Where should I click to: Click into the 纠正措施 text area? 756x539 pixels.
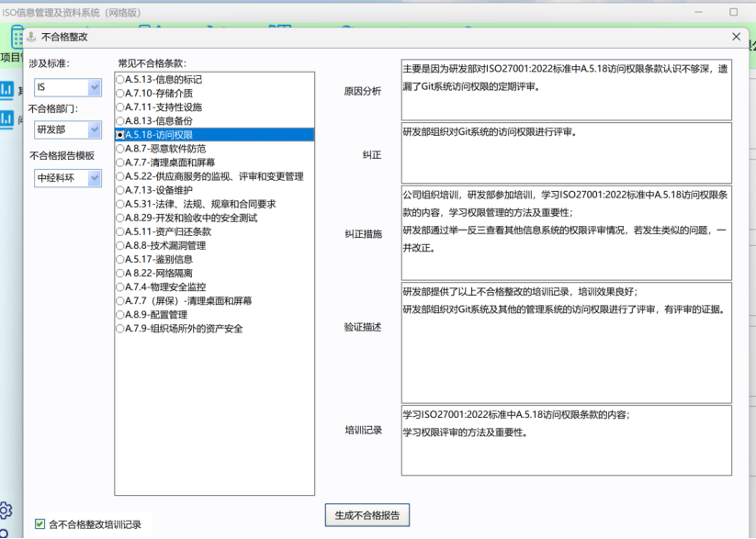[x=566, y=233]
